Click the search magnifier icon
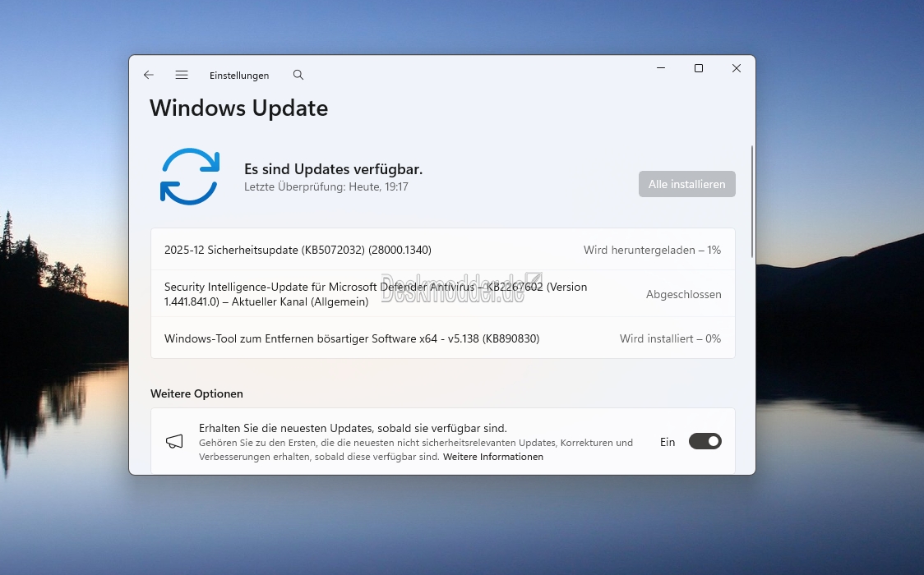The width and height of the screenshot is (924, 575). (298, 75)
